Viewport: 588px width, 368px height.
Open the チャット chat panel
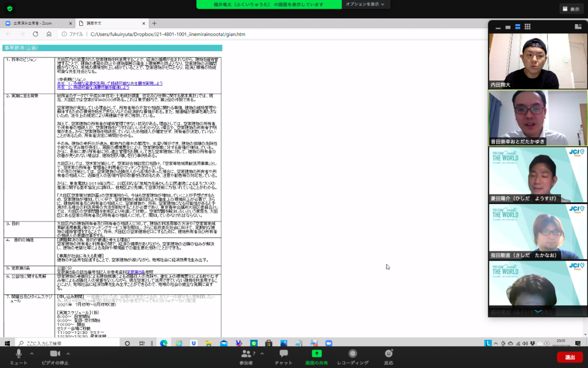pos(283,355)
